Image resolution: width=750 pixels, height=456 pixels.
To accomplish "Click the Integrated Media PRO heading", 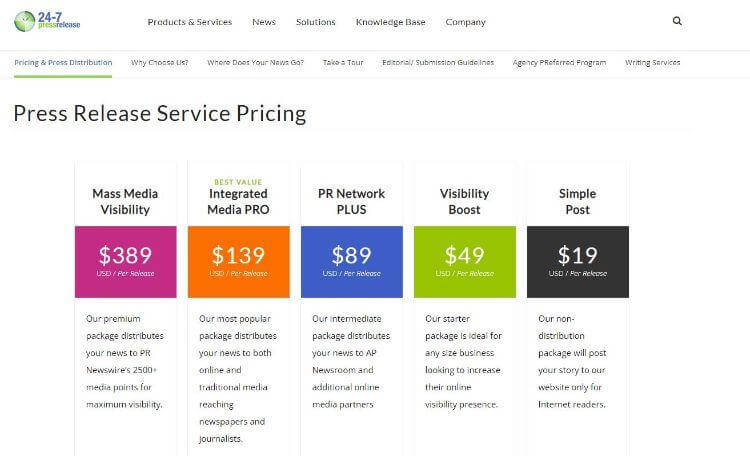I will coord(238,201).
